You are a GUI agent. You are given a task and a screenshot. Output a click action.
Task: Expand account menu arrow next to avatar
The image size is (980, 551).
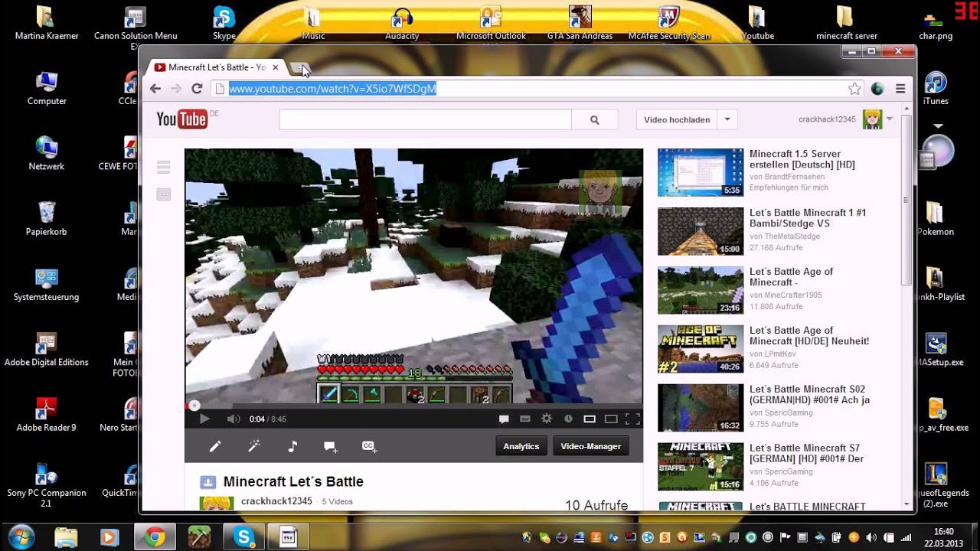(889, 119)
